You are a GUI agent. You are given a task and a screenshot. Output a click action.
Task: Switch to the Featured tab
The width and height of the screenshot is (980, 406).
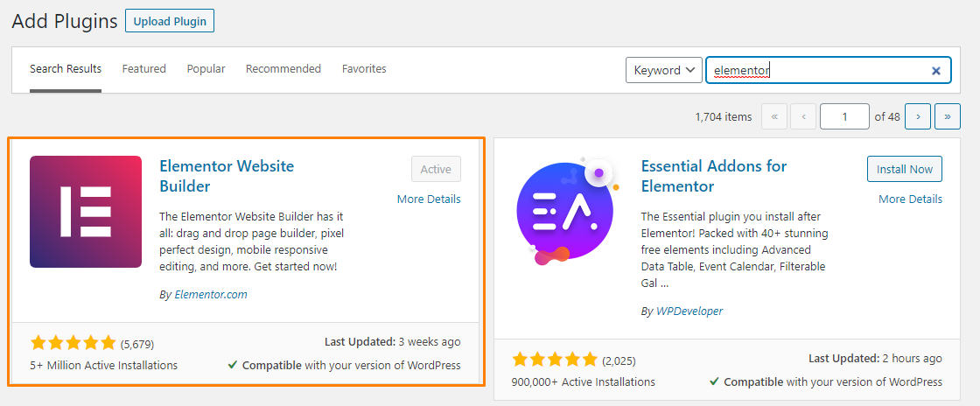pos(143,69)
